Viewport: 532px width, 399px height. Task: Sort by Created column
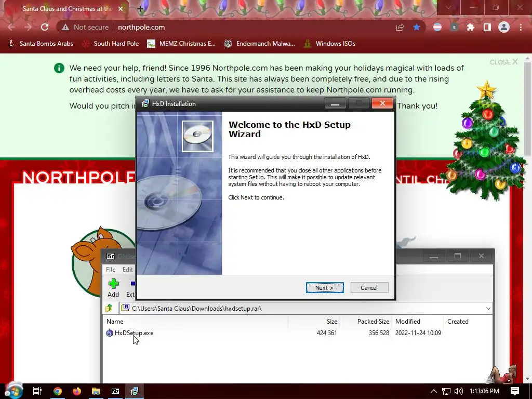coord(458,321)
